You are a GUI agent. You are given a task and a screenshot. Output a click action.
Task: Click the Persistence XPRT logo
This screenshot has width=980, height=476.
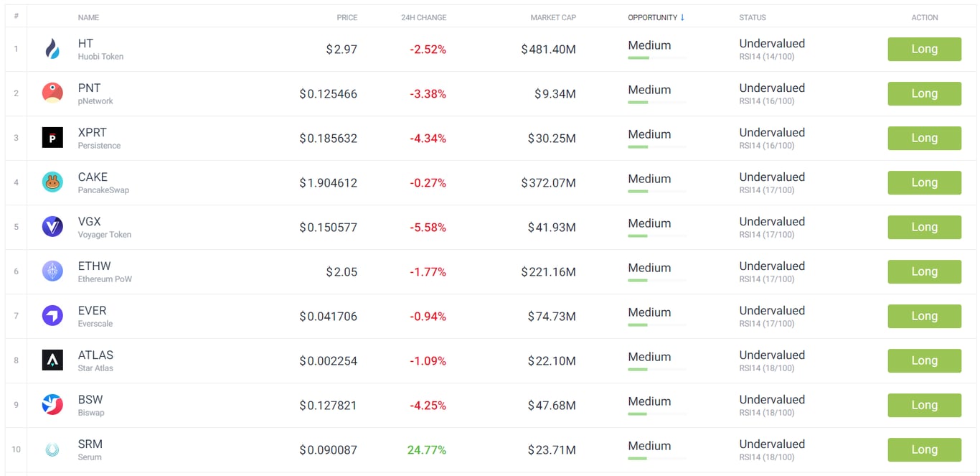[x=52, y=138]
